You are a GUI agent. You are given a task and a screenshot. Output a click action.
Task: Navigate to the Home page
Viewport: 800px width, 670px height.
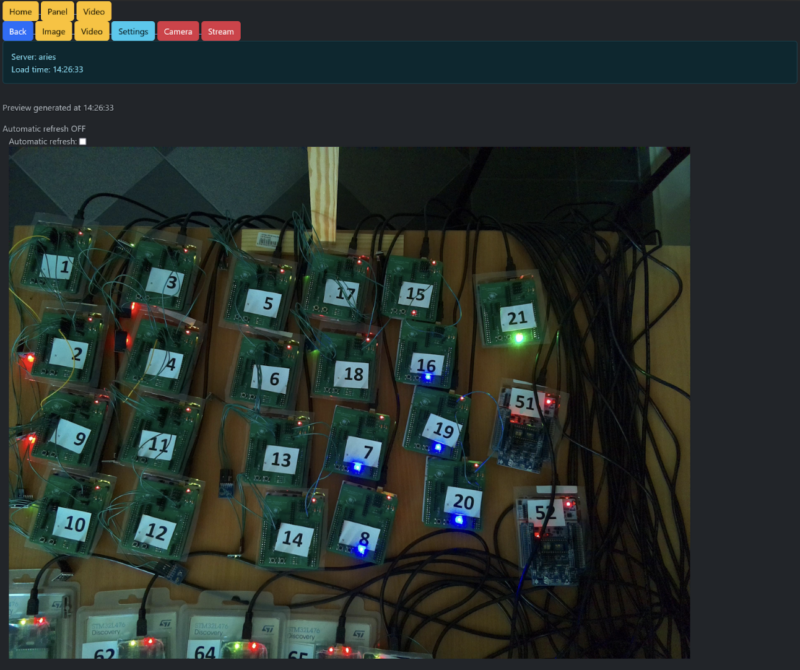coord(18,11)
